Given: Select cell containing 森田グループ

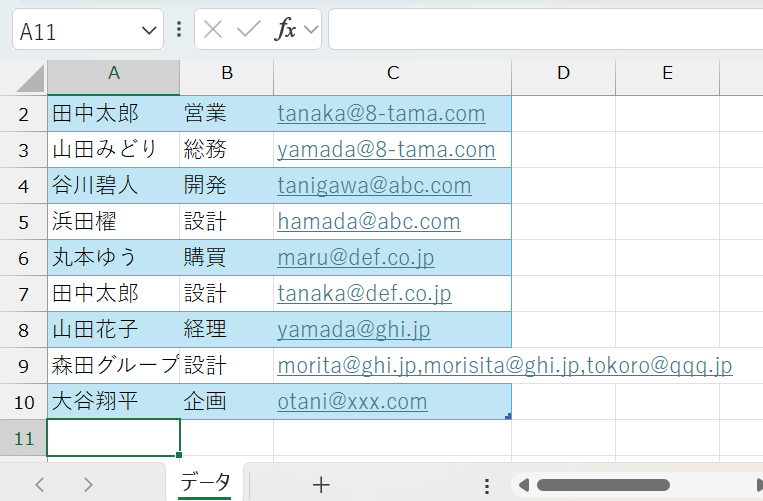Looking at the screenshot, I should click(113, 365).
